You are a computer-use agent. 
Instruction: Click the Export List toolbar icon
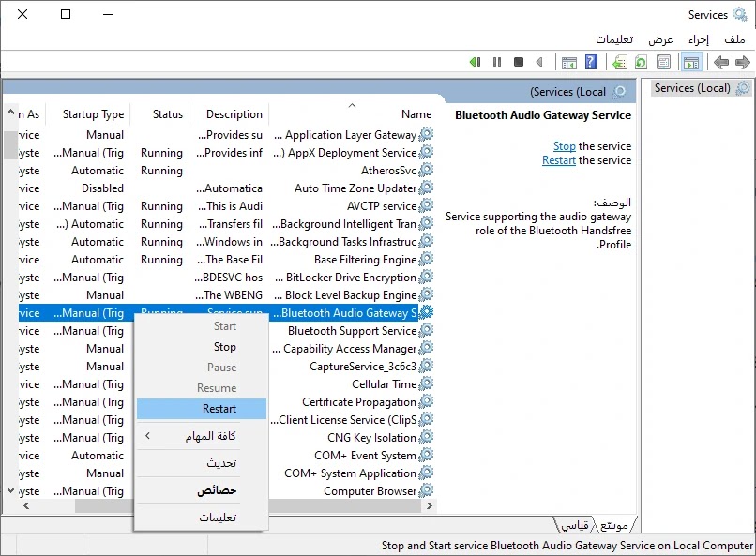click(620, 63)
